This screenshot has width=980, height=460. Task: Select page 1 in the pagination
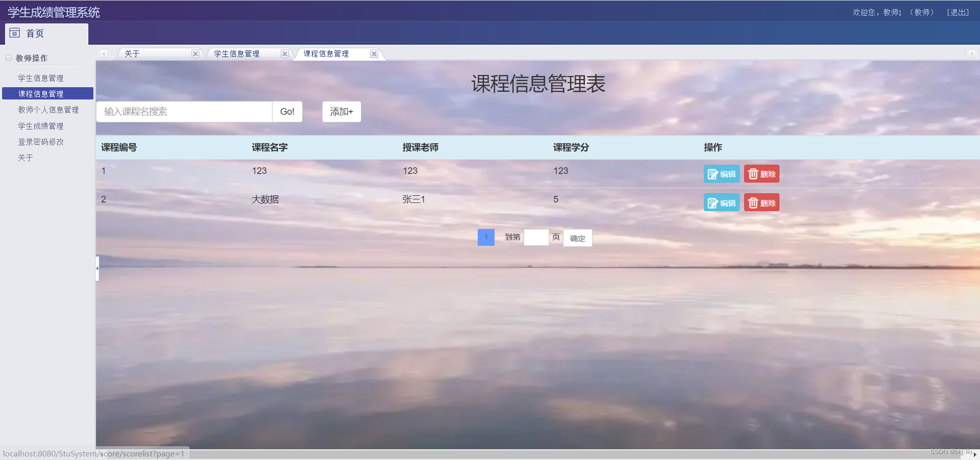tap(486, 237)
